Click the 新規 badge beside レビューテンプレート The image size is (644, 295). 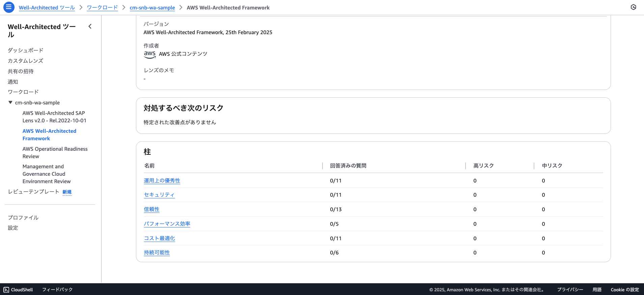[x=67, y=192]
